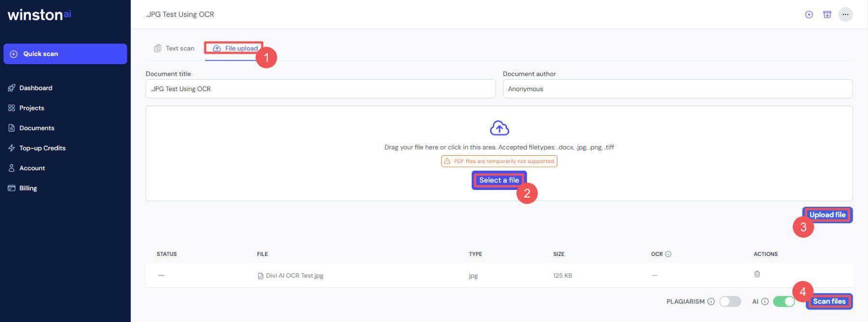Click the OCR column info icon
Screen dimensions: 868x322
pos(668,254)
